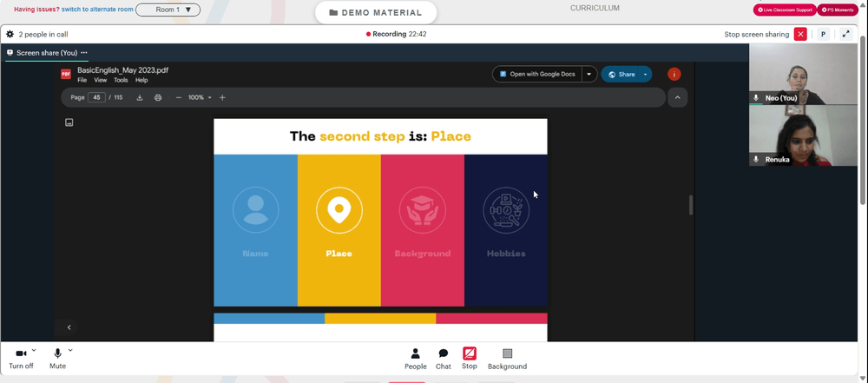The width and height of the screenshot is (868, 383).
Task: Collapse the PDF toolbar with chevron up
Action: coord(678,97)
